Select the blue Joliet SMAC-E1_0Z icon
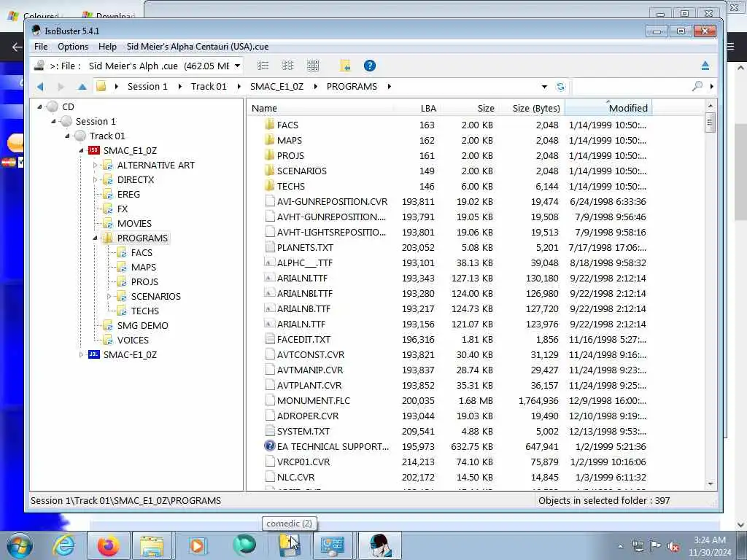Image resolution: width=747 pixels, height=560 pixels. tap(94, 354)
